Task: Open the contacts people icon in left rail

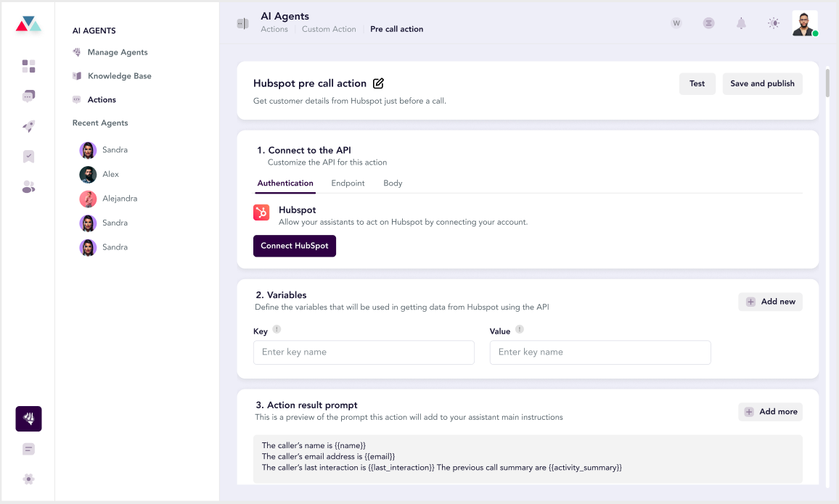Action: pyautogui.click(x=28, y=187)
